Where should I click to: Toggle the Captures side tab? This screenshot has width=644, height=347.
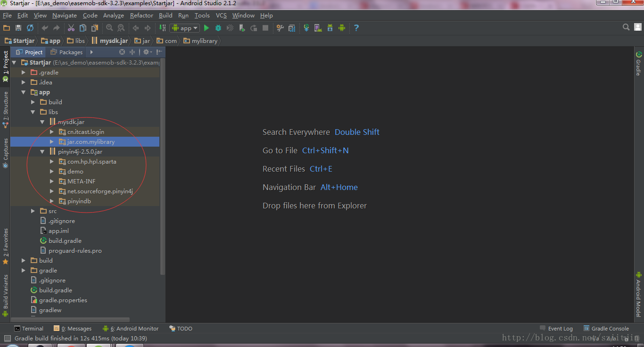(5, 153)
